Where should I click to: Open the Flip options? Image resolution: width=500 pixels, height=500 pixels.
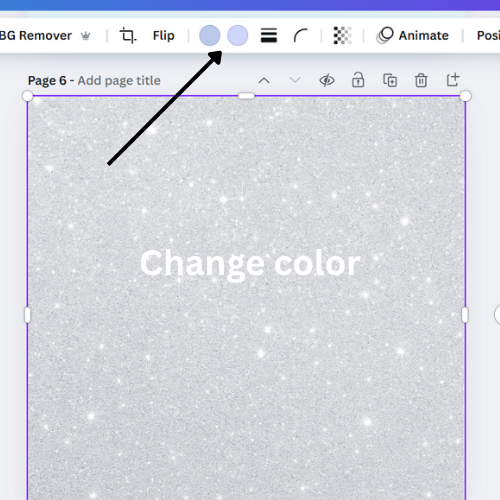pyautogui.click(x=163, y=35)
